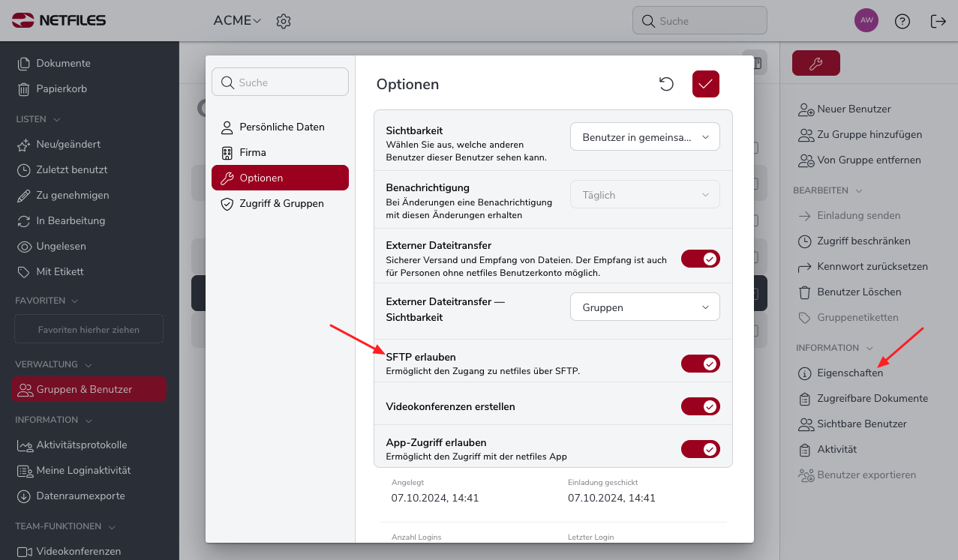Image resolution: width=958 pixels, height=560 pixels.
Task: Click the Favoriten hierher ziehen box
Action: [x=89, y=329]
